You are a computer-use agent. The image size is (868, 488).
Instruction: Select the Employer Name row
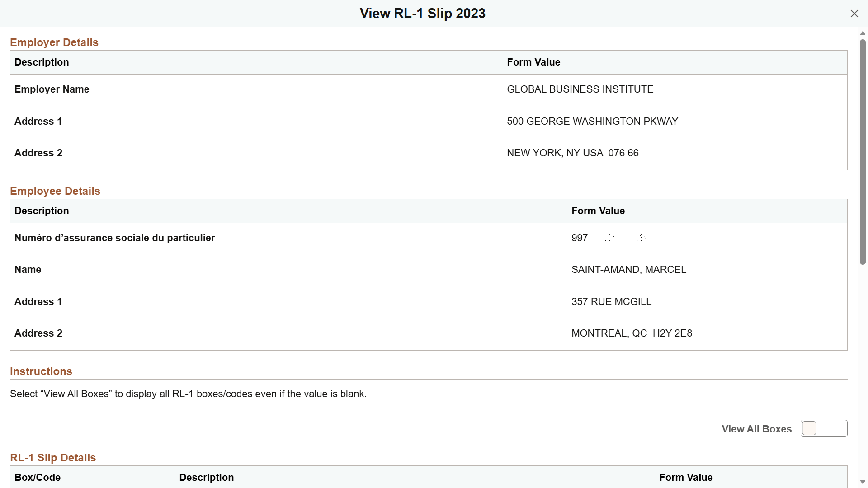click(52, 89)
